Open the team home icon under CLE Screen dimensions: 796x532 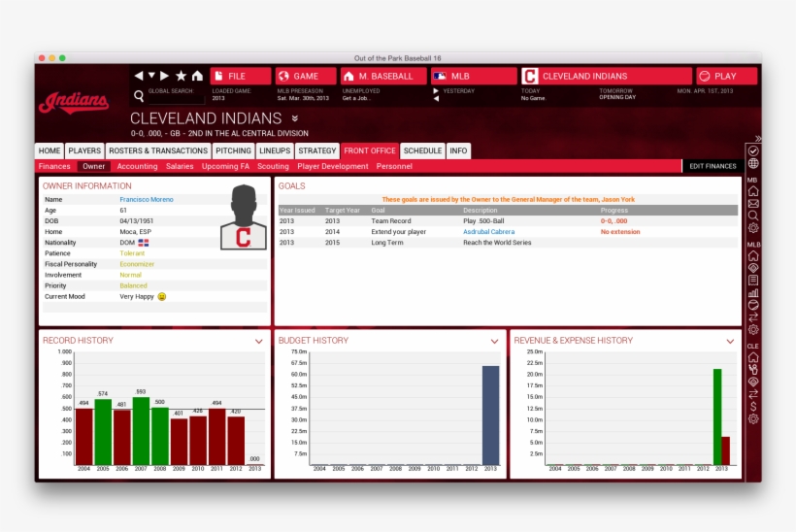tap(753, 357)
